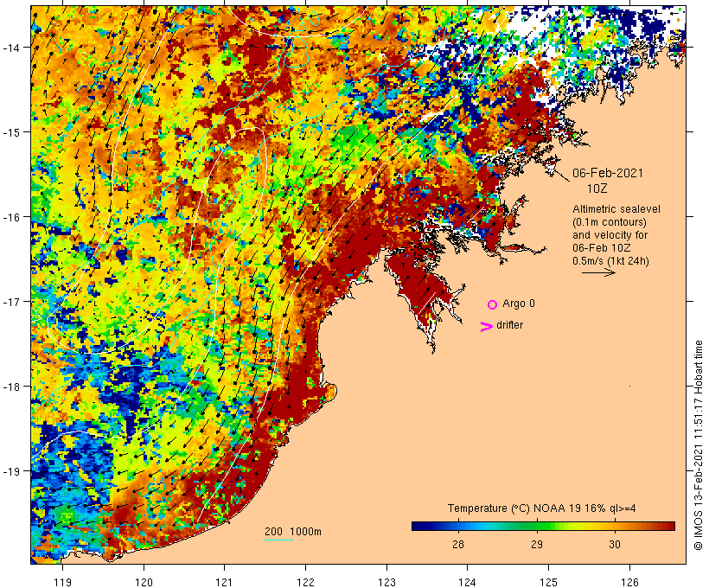Click the 126 longitude axis label
This screenshot has height=588, width=709.
click(629, 583)
